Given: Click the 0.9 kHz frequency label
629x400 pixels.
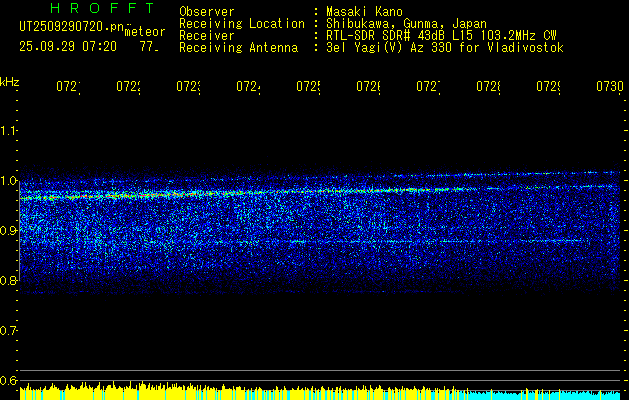Looking at the screenshot, I should pyautogui.click(x=8, y=230).
